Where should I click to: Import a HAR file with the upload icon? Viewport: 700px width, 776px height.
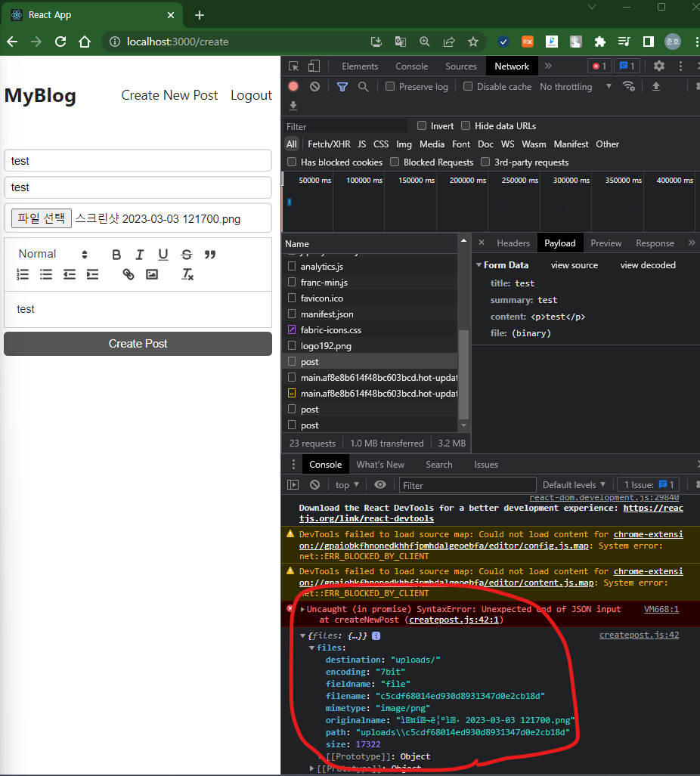(656, 87)
